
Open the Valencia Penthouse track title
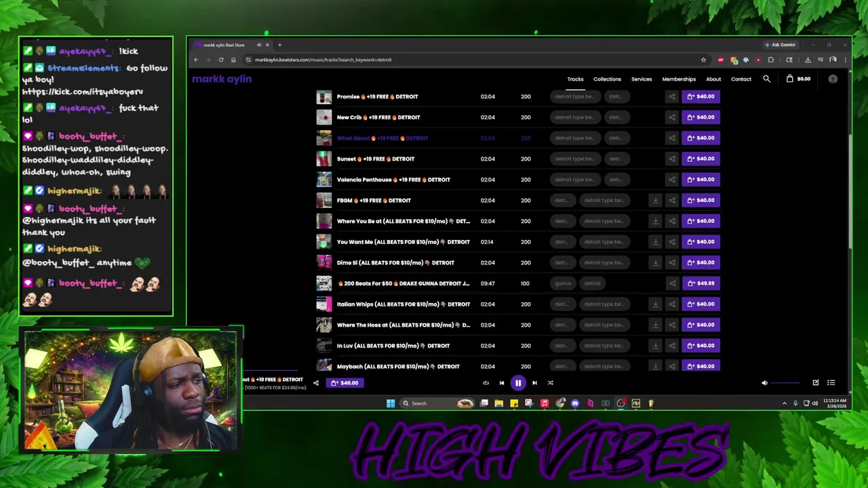tap(393, 180)
